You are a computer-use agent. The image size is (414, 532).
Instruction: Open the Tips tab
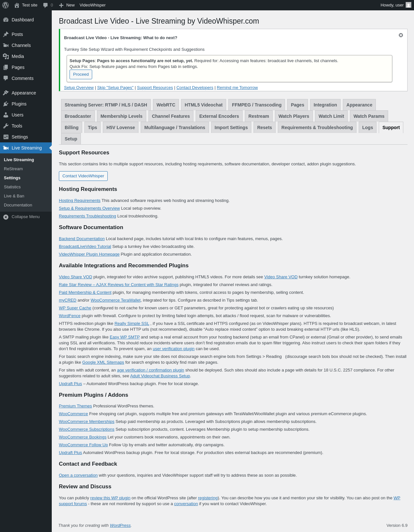coord(93,127)
